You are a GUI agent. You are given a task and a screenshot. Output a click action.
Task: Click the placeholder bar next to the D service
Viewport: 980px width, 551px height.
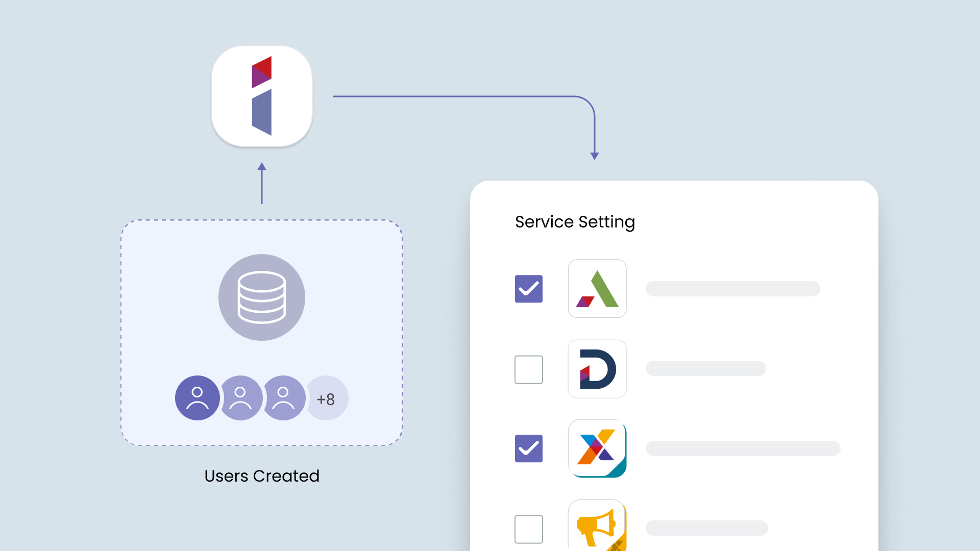click(x=706, y=368)
